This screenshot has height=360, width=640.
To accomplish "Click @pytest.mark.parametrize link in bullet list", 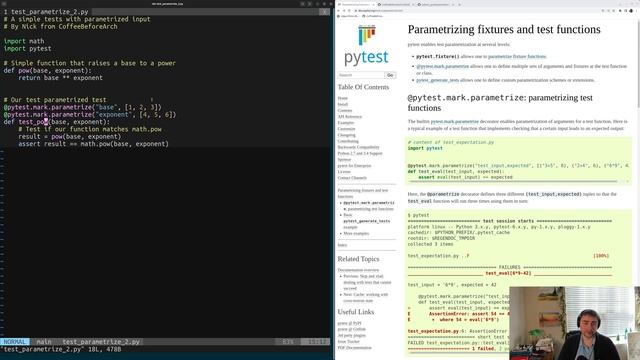I will (442, 66).
